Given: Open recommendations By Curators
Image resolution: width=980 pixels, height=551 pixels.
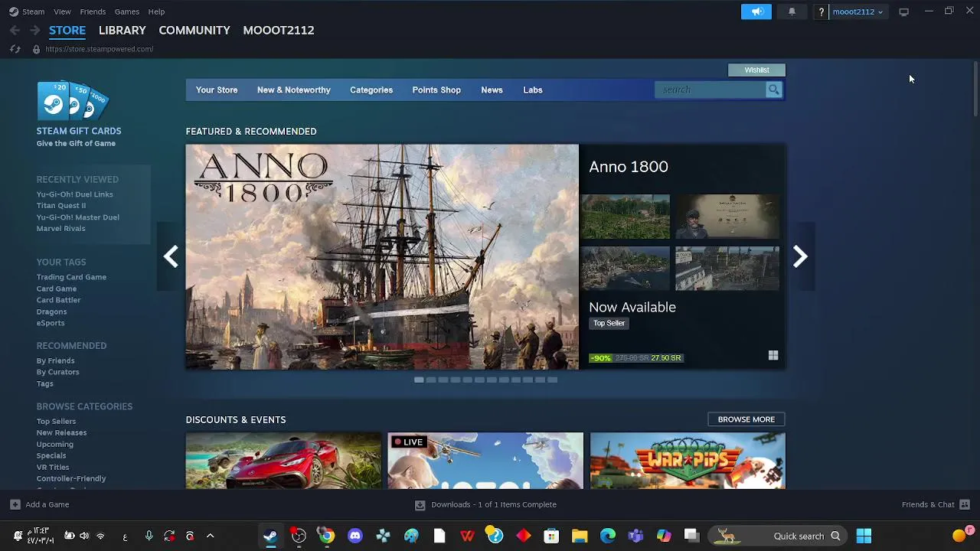Looking at the screenshot, I should point(57,372).
